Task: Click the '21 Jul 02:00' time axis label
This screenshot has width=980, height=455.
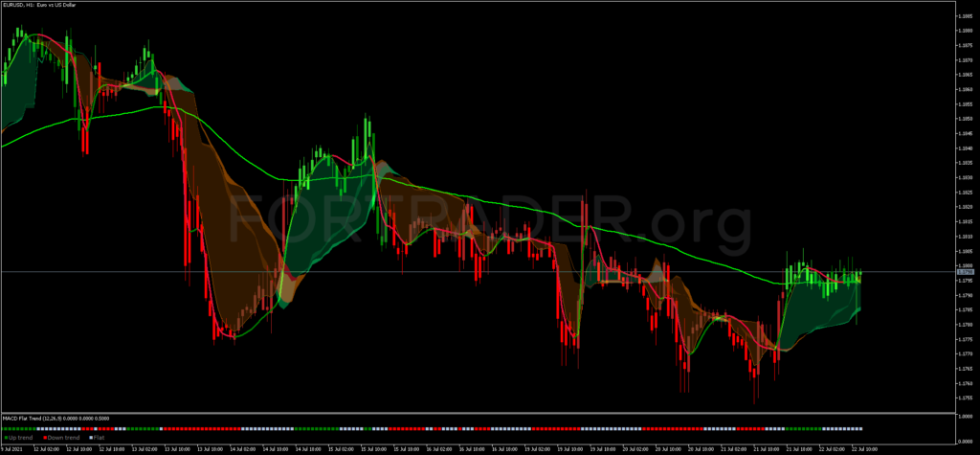Action: (734, 449)
